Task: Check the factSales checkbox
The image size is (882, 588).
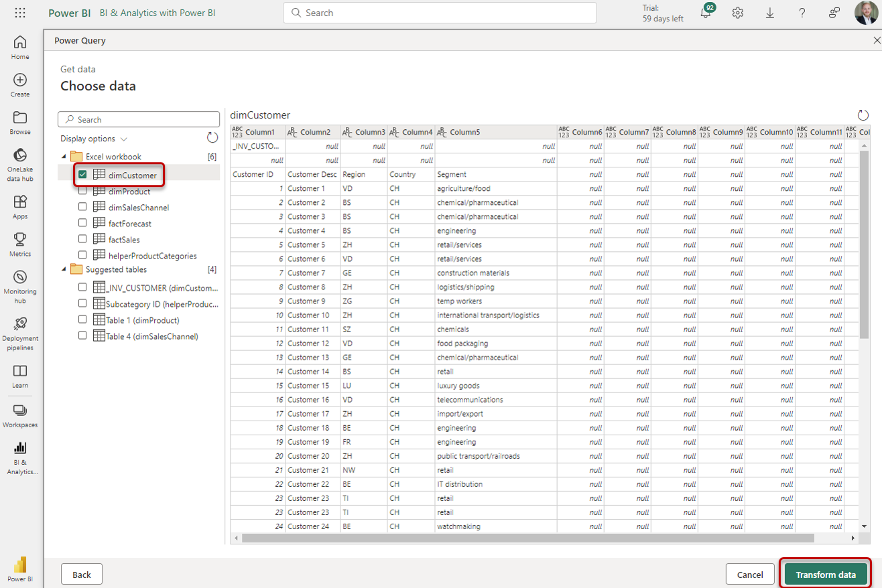Action: pyautogui.click(x=82, y=238)
